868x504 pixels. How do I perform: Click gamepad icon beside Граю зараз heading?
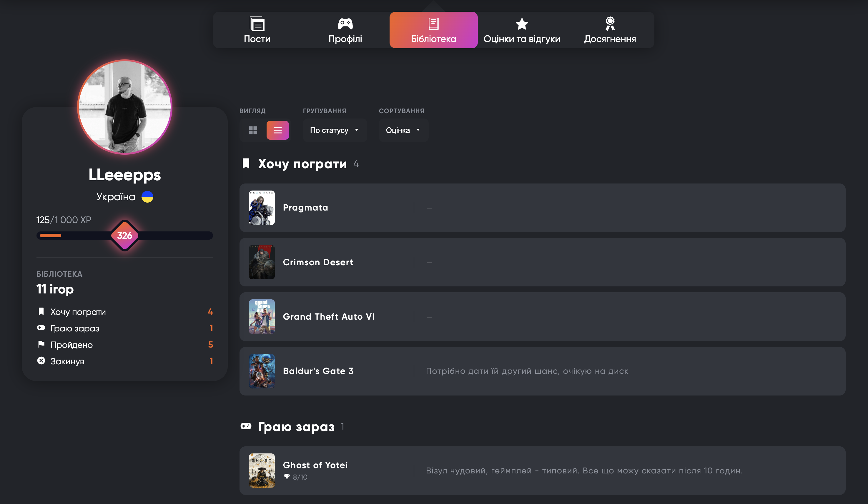tap(246, 426)
